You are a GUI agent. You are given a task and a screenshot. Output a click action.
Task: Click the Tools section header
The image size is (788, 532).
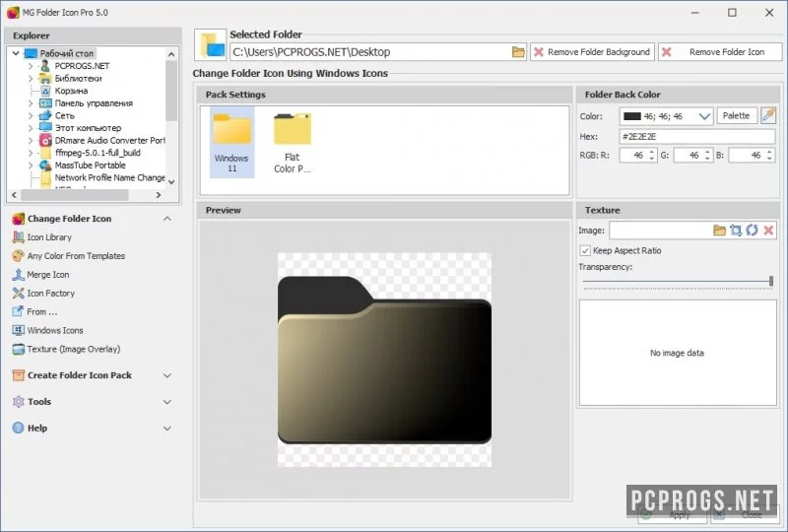(x=39, y=402)
